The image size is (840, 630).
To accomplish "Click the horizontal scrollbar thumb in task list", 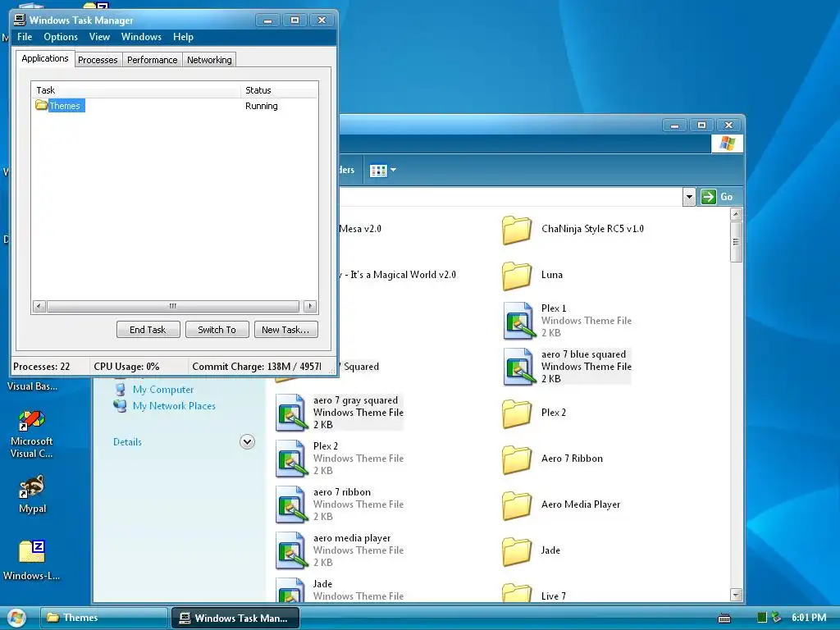I will click(172, 307).
